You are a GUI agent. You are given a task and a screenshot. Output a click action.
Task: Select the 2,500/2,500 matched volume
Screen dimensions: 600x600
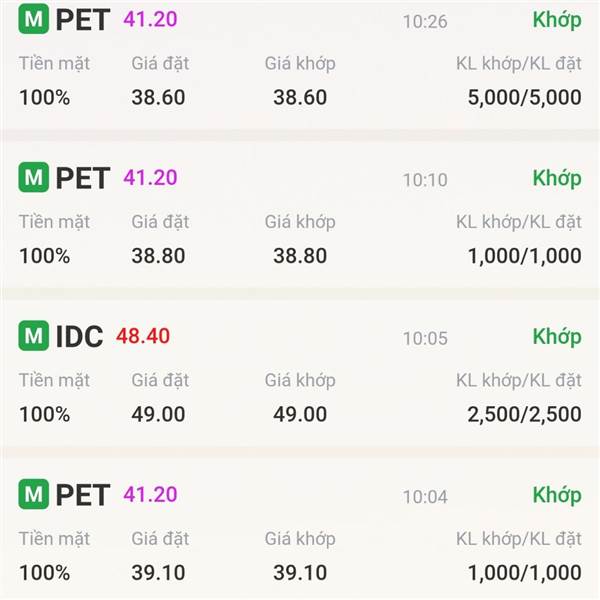(x=524, y=414)
